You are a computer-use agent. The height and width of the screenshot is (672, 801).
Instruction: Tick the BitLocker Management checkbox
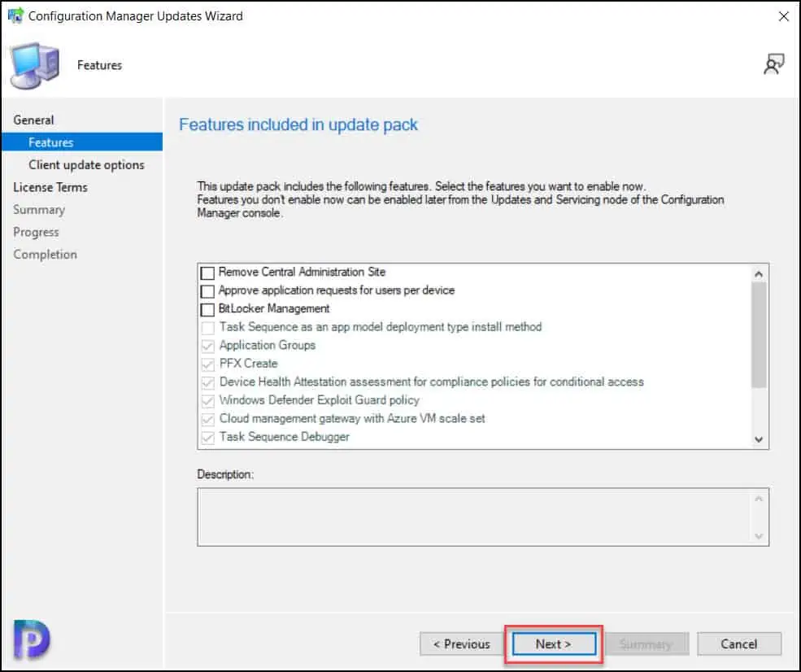[x=207, y=310]
